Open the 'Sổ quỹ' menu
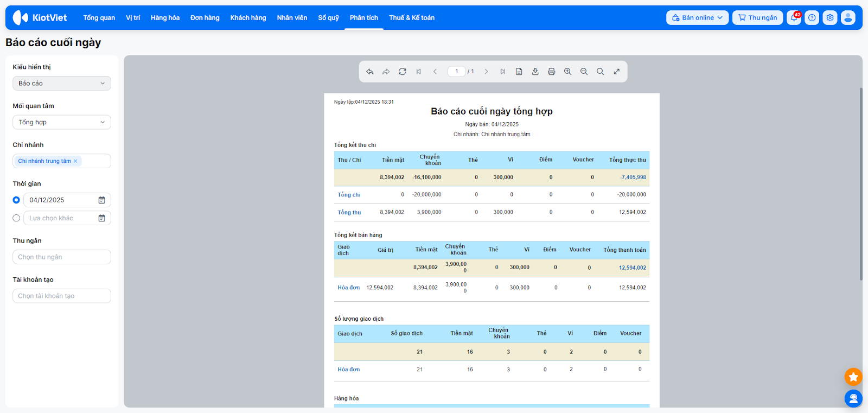Screen dimensions: 868x413 tap(328, 18)
